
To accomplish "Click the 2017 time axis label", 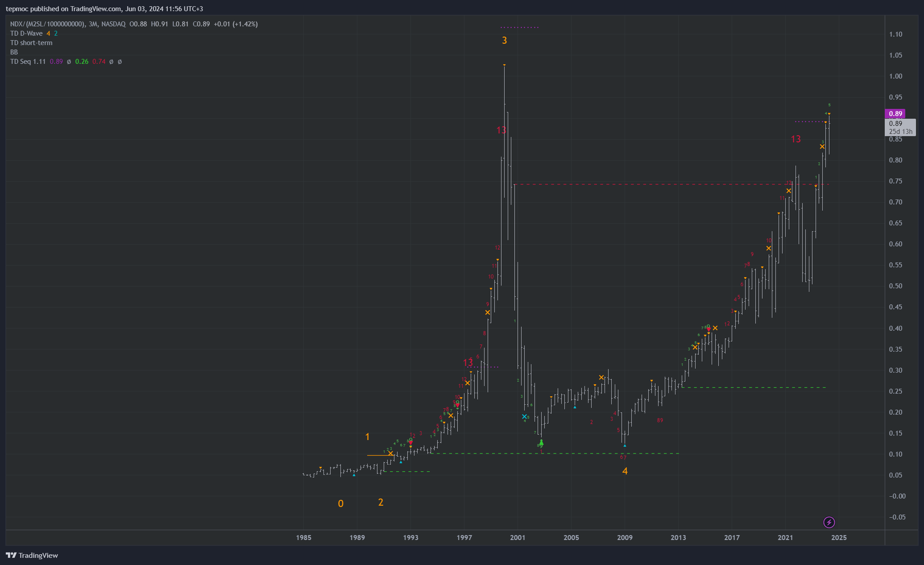I will (x=732, y=538).
